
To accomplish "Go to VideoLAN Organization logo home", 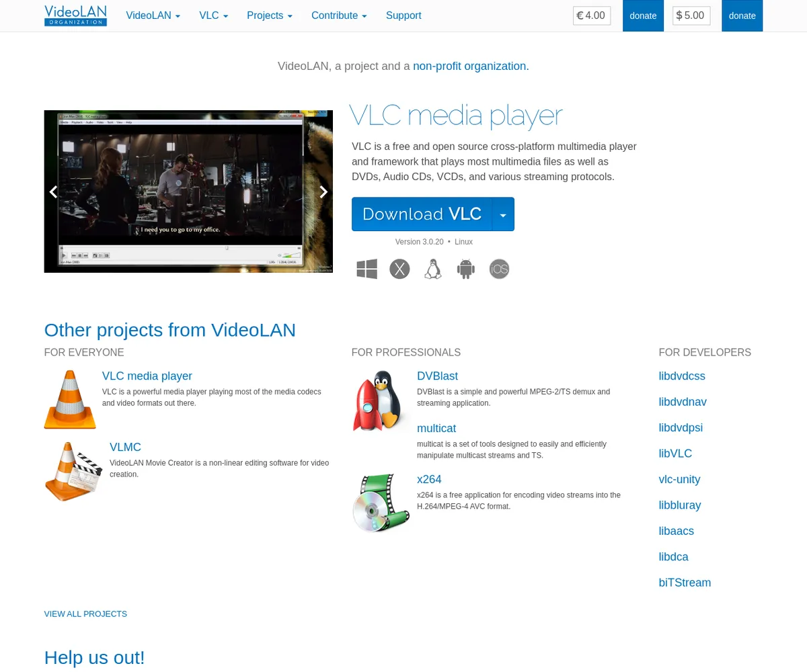I will [75, 15].
